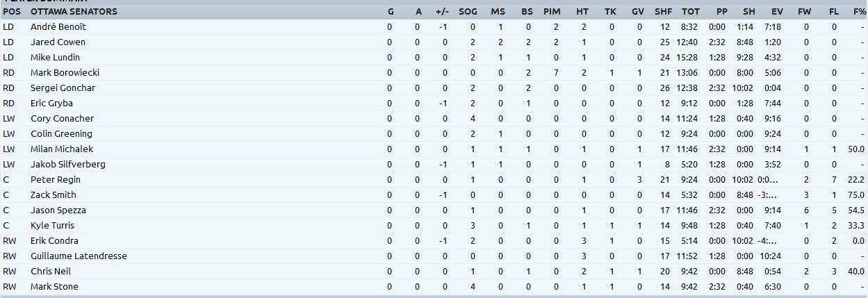Open Sergei Gonchar's player entry
Image resolution: width=868 pixels, height=298 pixels.
coord(63,88)
